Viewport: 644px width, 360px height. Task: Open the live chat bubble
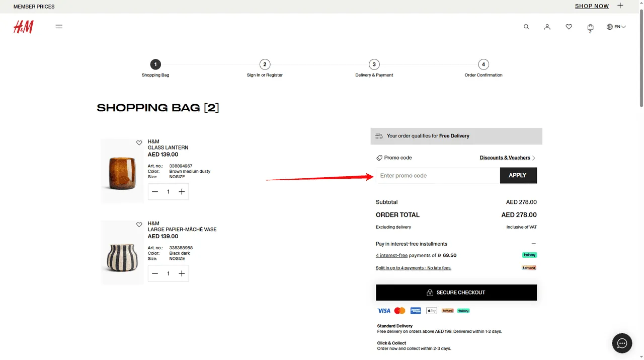(622, 343)
